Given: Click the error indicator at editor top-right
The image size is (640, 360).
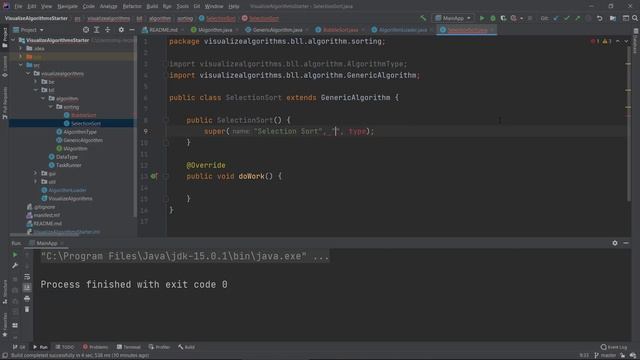Looking at the screenshot, I should [595, 41].
